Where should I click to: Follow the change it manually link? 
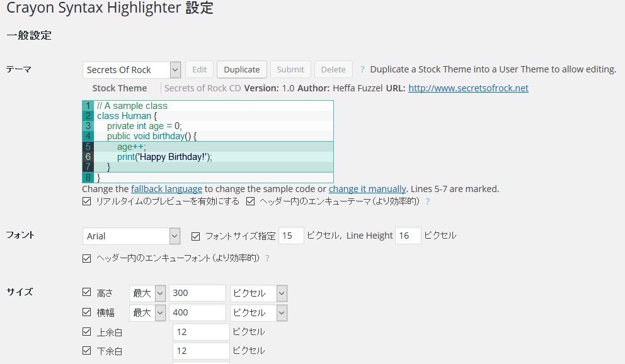[367, 189]
